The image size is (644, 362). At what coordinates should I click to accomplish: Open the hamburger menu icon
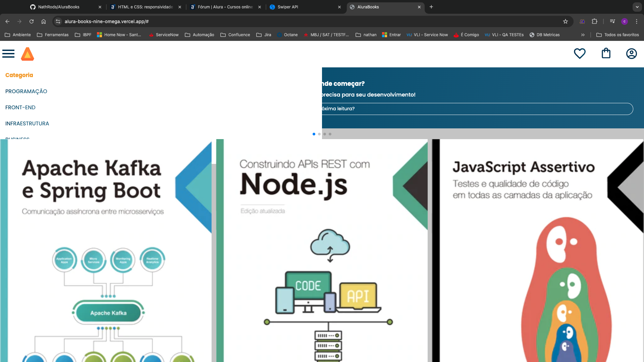8,54
